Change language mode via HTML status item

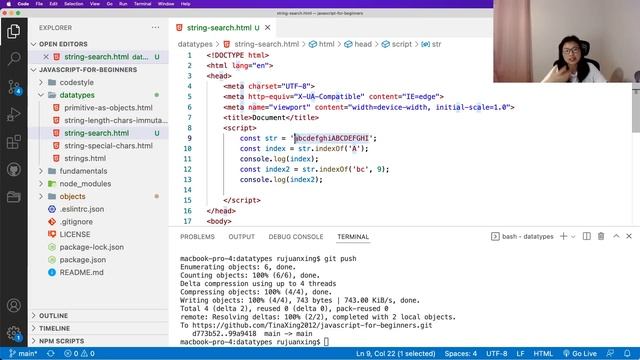(543, 353)
